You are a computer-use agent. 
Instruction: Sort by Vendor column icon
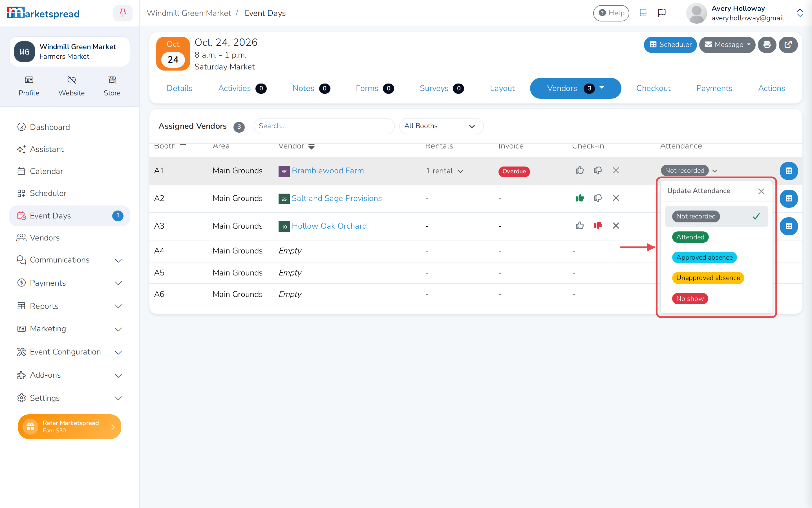311,146
